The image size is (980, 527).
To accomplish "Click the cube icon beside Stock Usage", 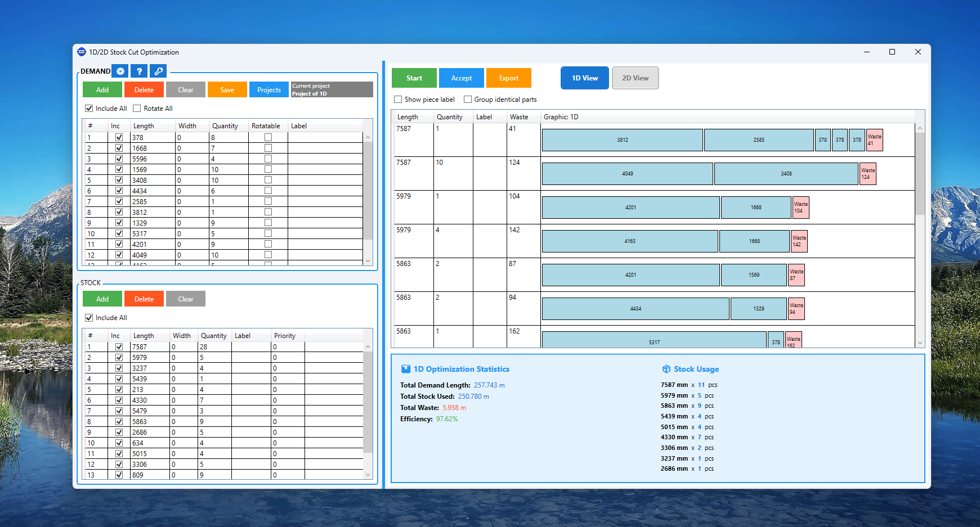I will (666, 369).
